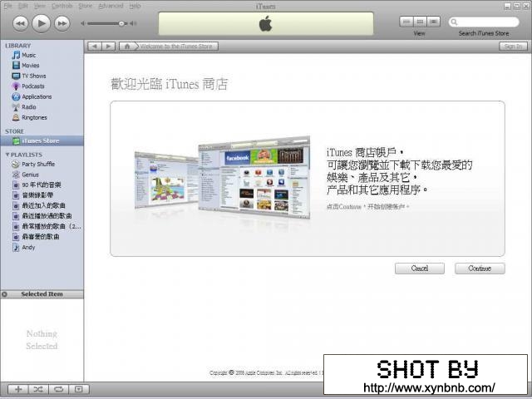Mute using the low-volume speaker icon
Screen dimensions: 532x399
pyautogui.click(x=83, y=23)
